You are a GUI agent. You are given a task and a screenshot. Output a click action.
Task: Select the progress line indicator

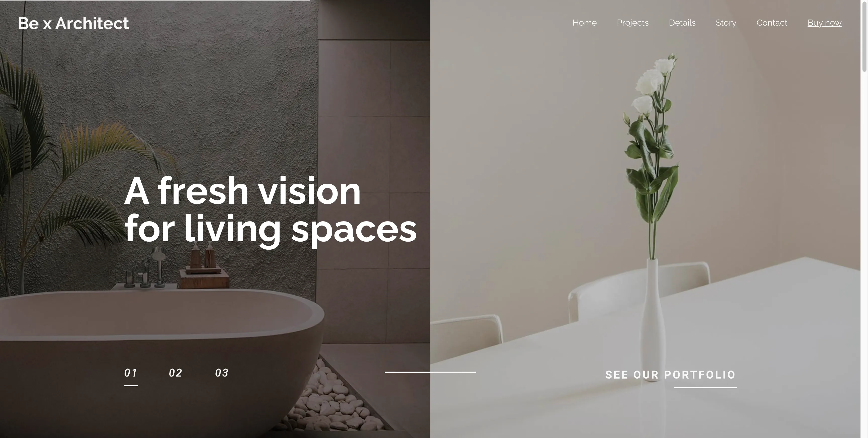click(430, 372)
